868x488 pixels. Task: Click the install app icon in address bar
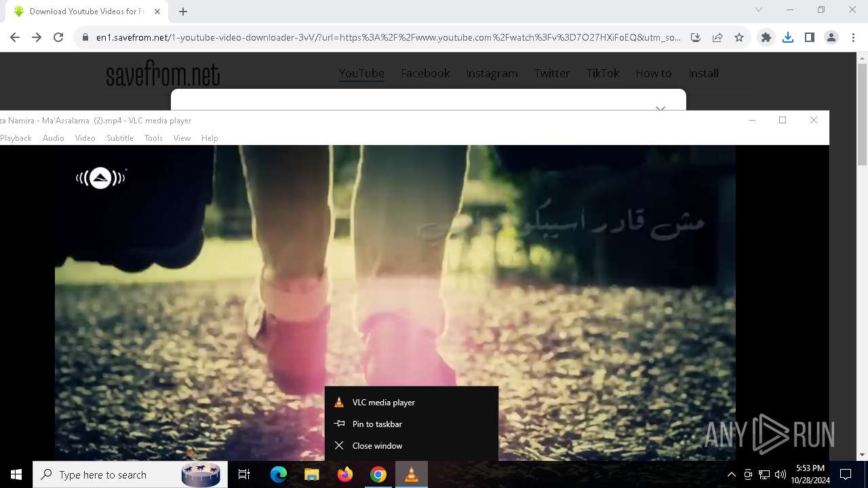click(x=696, y=38)
